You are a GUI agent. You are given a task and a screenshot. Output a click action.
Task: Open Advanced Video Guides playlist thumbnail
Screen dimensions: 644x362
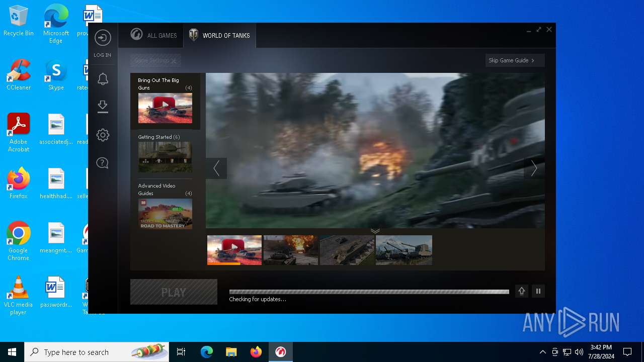[165, 214]
